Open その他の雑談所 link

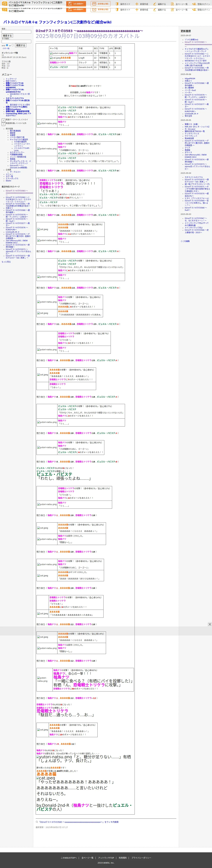pos(20,142)
